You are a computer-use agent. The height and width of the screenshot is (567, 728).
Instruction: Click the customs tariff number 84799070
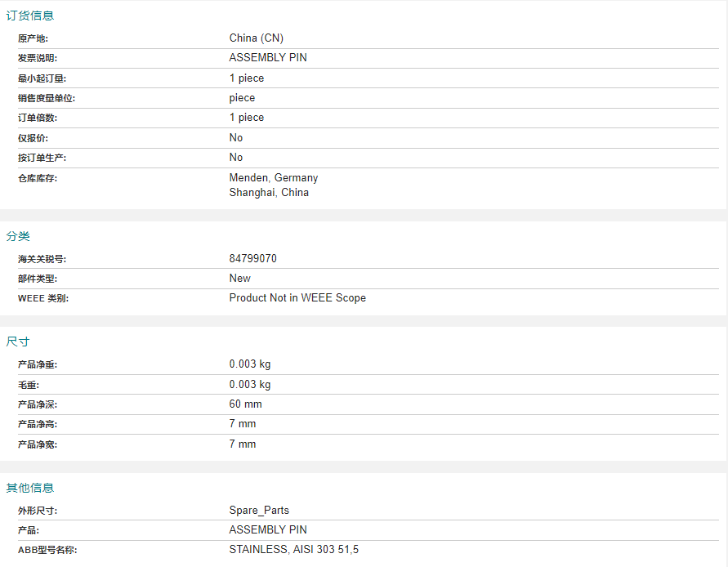click(x=253, y=259)
